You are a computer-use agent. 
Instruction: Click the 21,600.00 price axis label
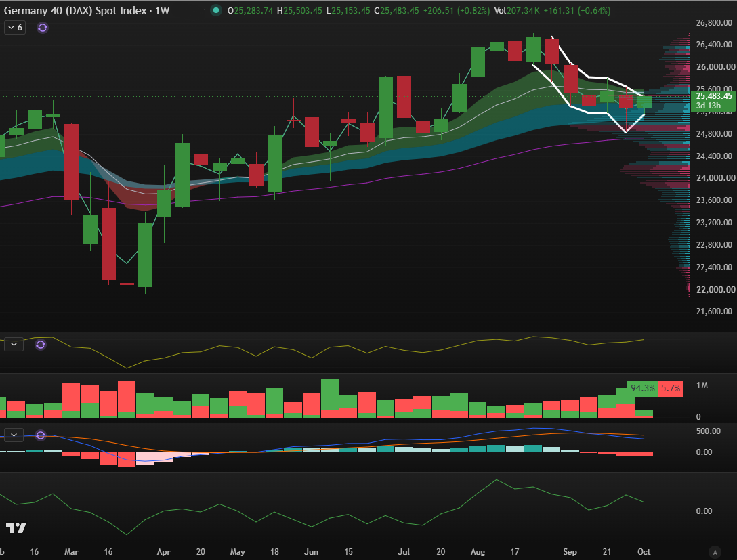pos(714,311)
